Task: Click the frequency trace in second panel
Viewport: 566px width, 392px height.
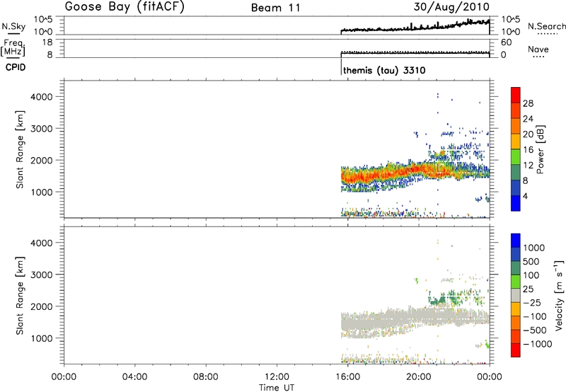Action: coord(415,53)
